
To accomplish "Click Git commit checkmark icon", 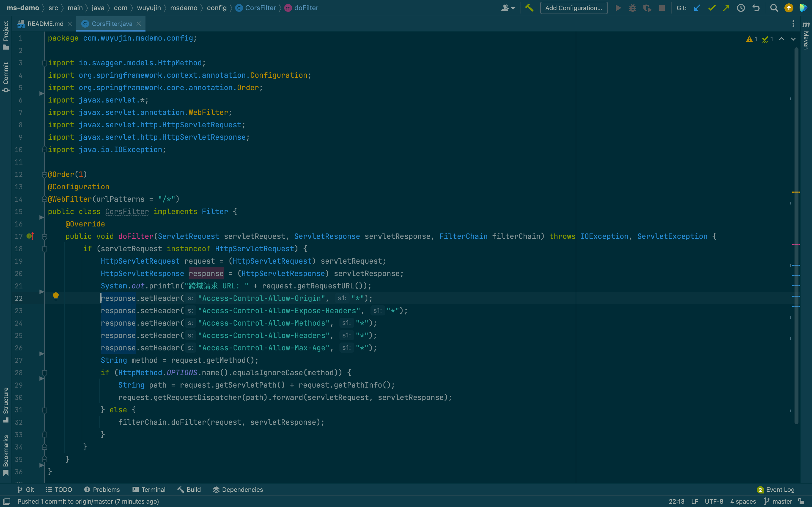I will pos(712,8).
